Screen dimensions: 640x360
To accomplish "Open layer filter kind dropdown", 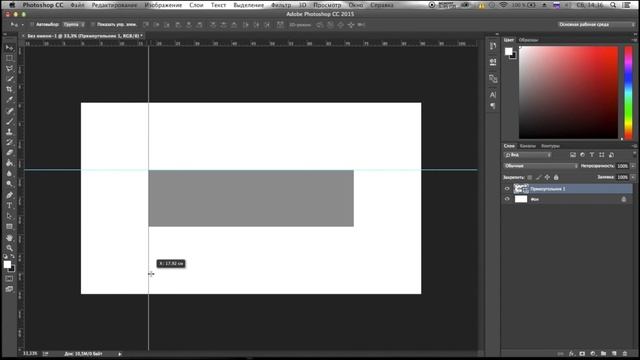I will 527,155.
